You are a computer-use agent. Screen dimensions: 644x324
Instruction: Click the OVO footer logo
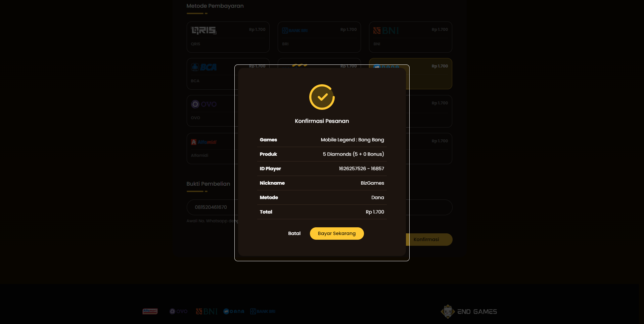(x=178, y=311)
